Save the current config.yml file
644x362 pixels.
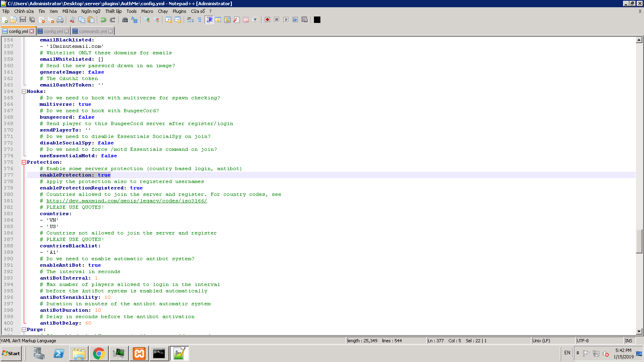(23, 20)
